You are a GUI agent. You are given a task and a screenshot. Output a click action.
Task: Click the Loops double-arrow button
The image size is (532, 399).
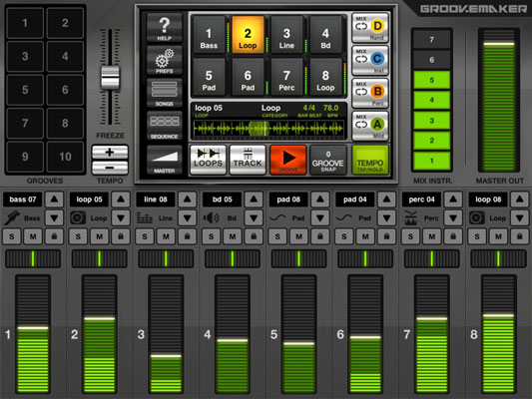tap(208, 160)
